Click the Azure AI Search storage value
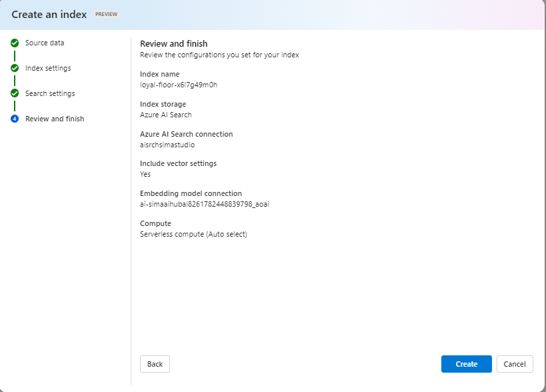Viewport: 546px width, 392px height. click(x=166, y=115)
